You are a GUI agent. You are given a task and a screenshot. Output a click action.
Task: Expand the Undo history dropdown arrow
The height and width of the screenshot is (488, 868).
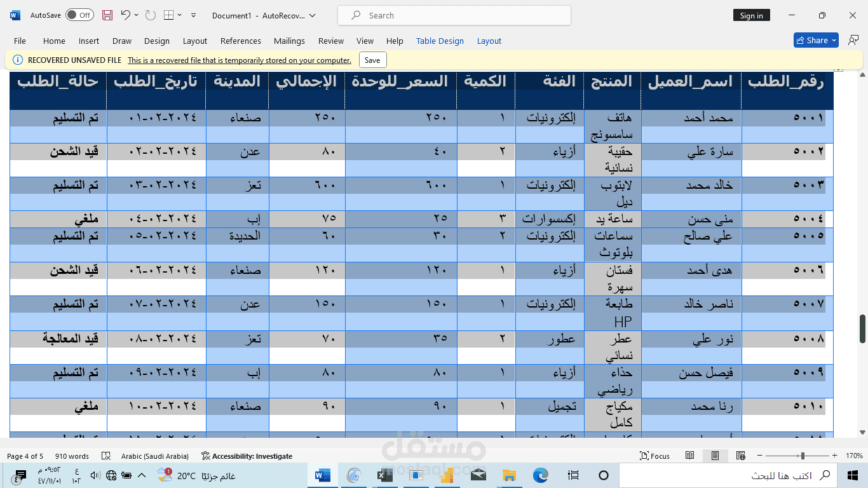[137, 15]
